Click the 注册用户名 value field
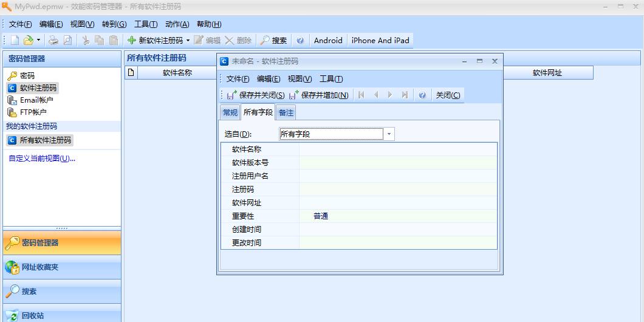Image resolution: width=644 pixels, height=322 pixels. coord(398,176)
